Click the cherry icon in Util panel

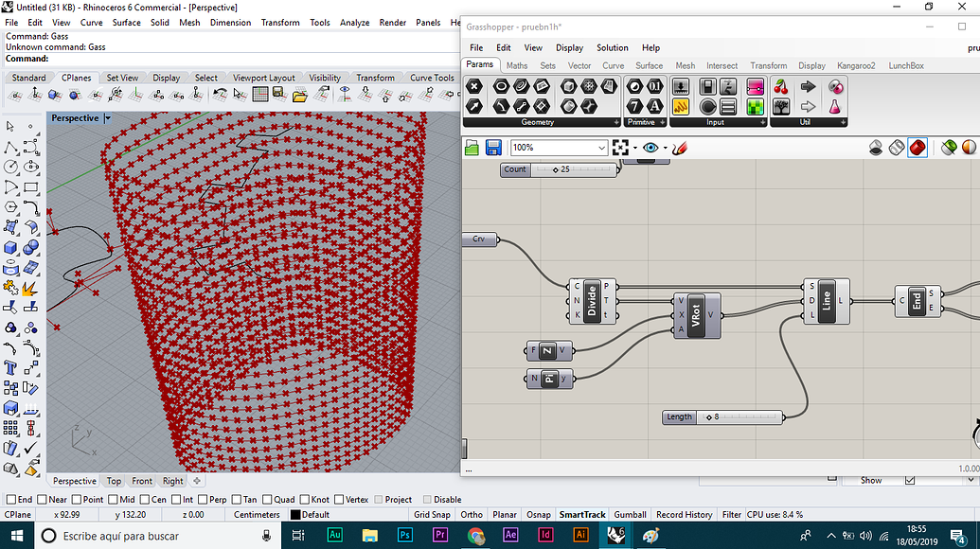coord(781,86)
